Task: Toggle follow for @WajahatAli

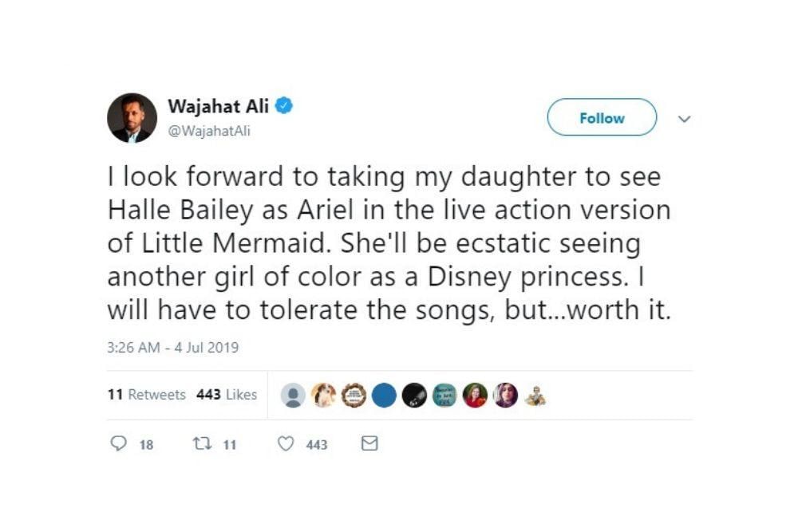Action: [601, 117]
